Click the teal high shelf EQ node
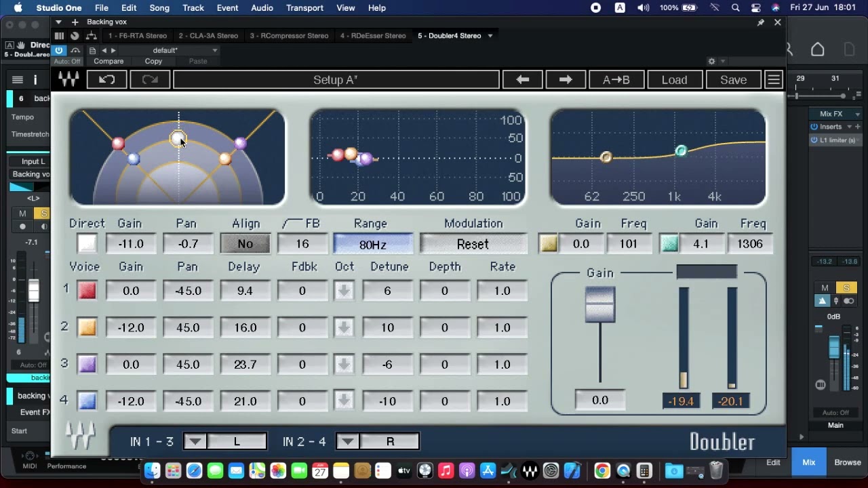Image resolution: width=868 pixels, height=488 pixels. point(681,150)
